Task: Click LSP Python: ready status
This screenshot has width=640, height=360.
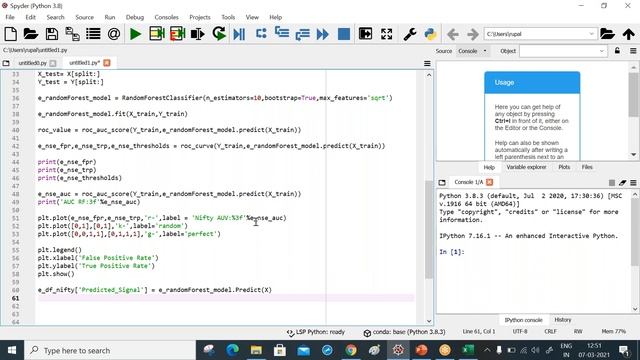Action: click(x=316, y=332)
